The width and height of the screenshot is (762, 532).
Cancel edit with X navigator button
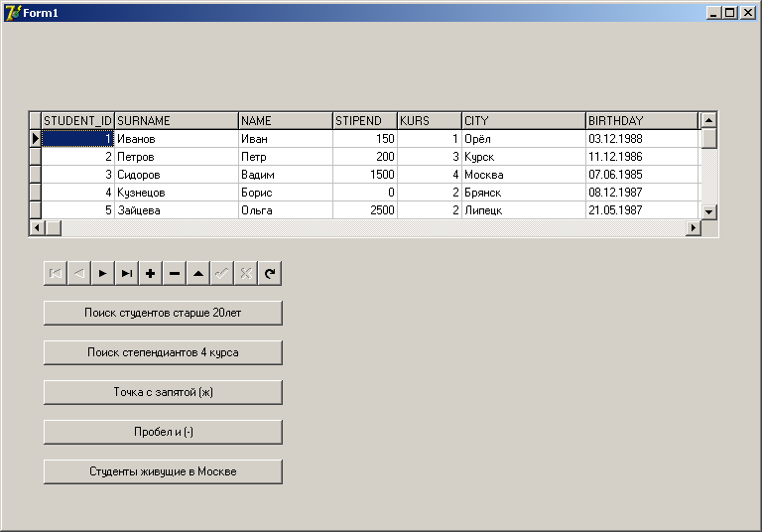[x=246, y=273]
